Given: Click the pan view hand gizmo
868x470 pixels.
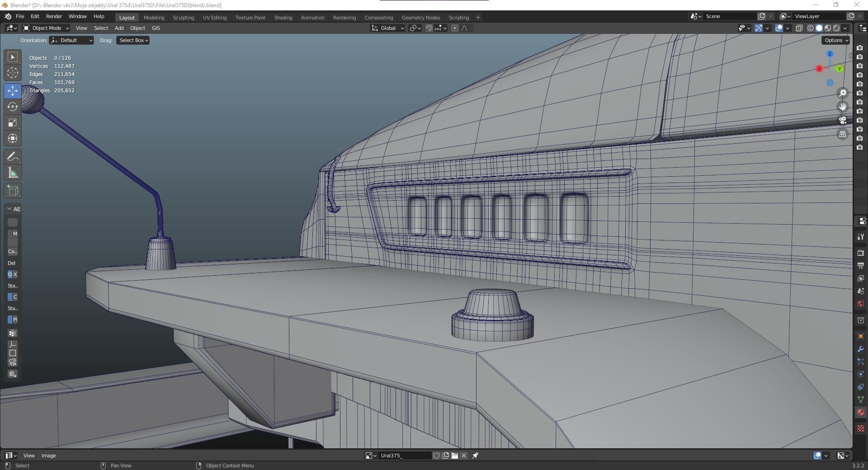Looking at the screenshot, I should [x=843, y=107].
